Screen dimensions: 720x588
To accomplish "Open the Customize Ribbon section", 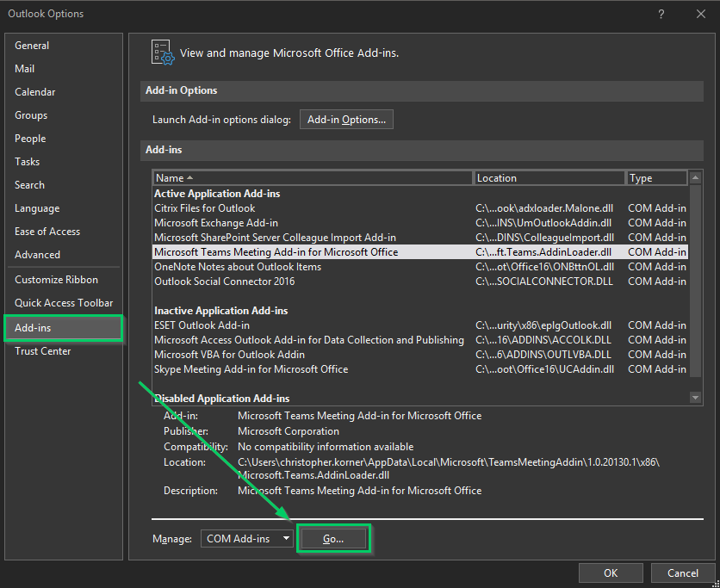I will pyautogui.click(x=52, y=279).
